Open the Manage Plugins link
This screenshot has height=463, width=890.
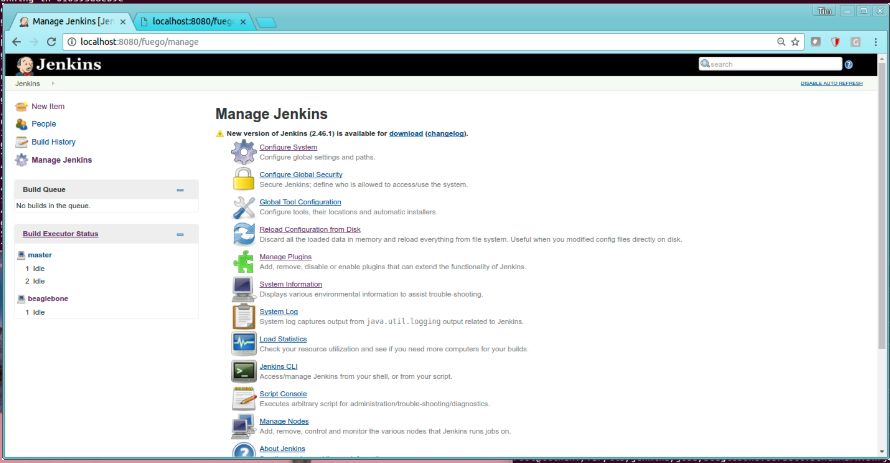point(286,256)
